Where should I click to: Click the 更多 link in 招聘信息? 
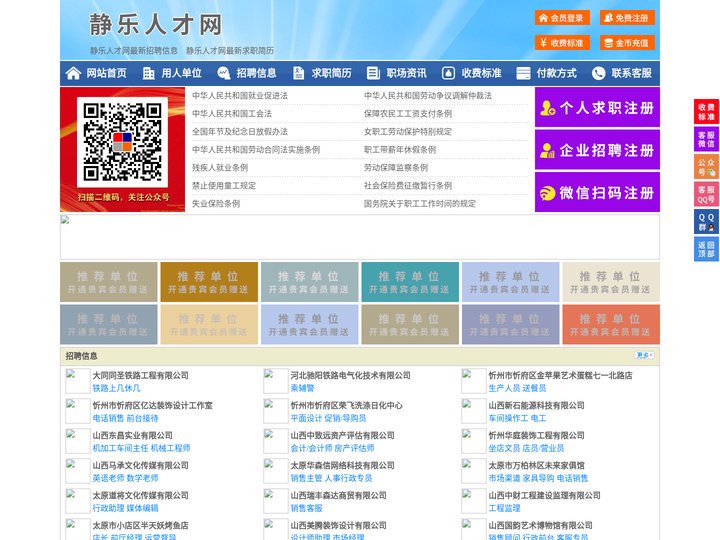tap(644, 355)
